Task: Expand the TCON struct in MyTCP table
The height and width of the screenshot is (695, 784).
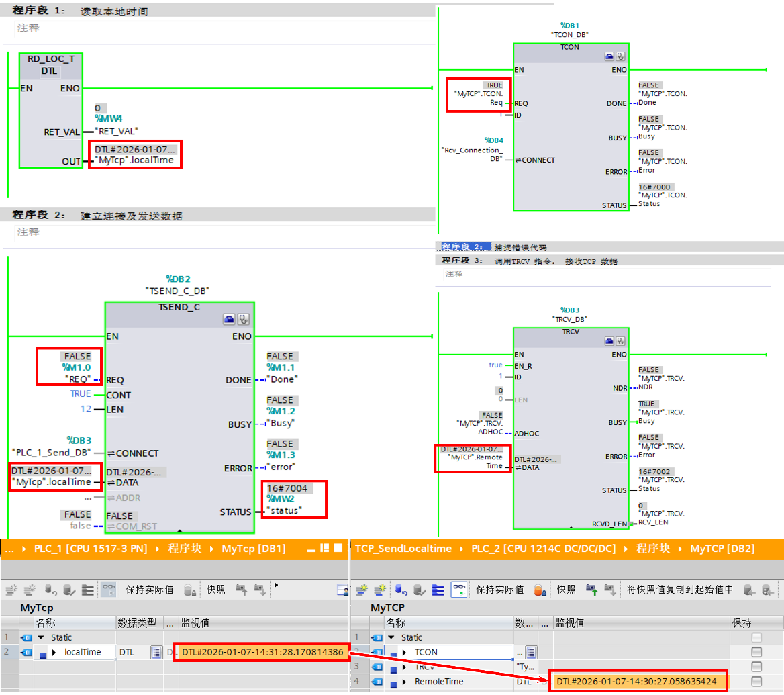Action: [x=404, y=652]
